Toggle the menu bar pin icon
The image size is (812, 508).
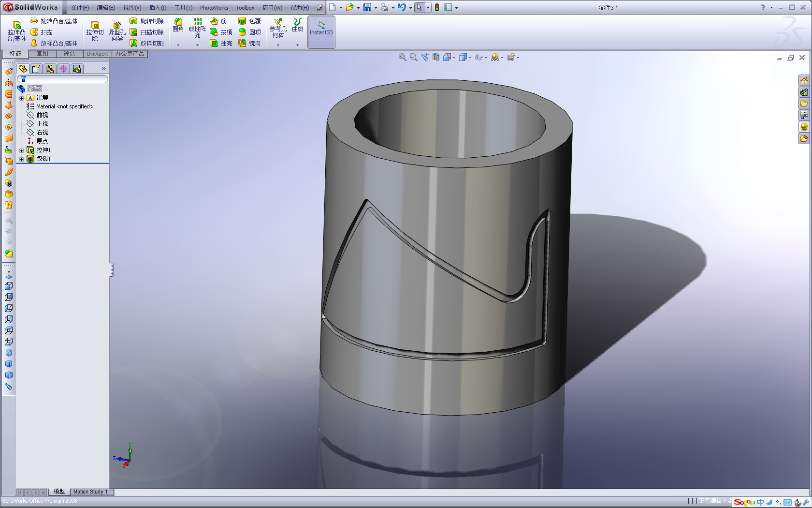[319, 8]
